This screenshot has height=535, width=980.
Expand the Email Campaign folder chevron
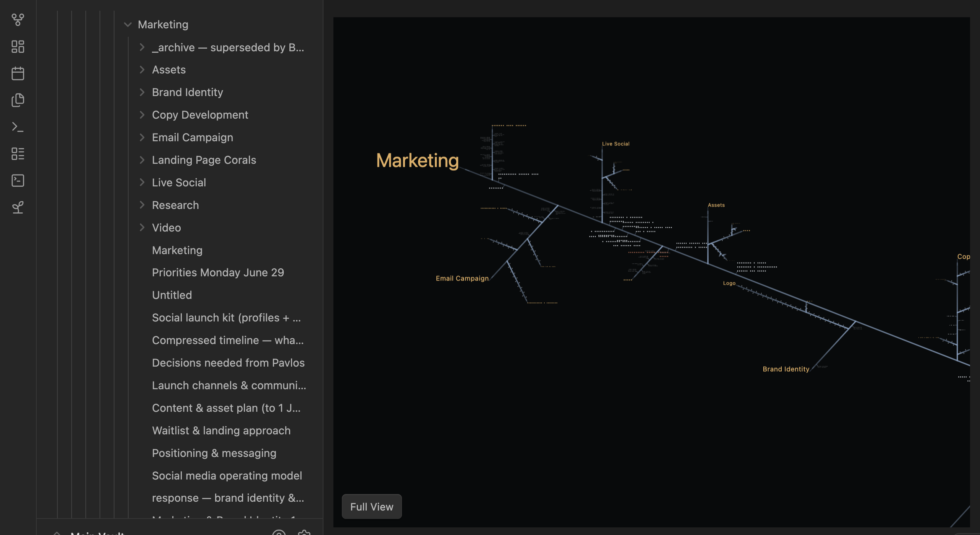[x=142, y=137]
